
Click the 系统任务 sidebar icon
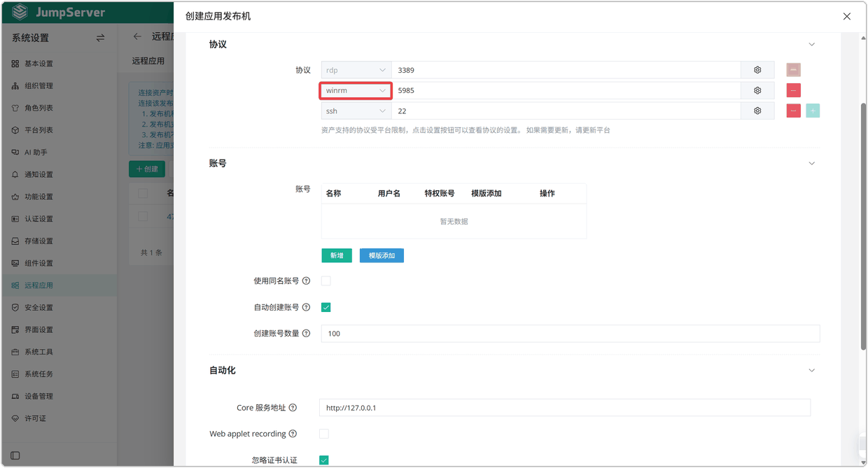coord(15,374)
